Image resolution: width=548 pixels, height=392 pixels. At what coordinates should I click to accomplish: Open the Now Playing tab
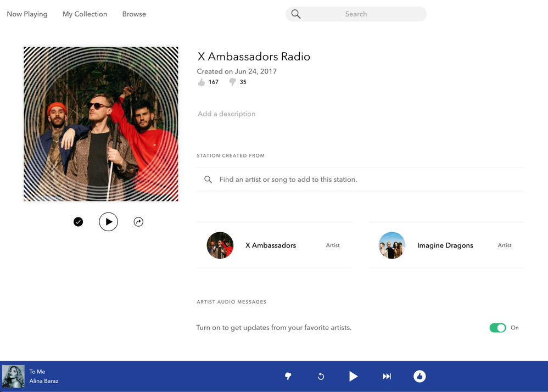point(27,14)
